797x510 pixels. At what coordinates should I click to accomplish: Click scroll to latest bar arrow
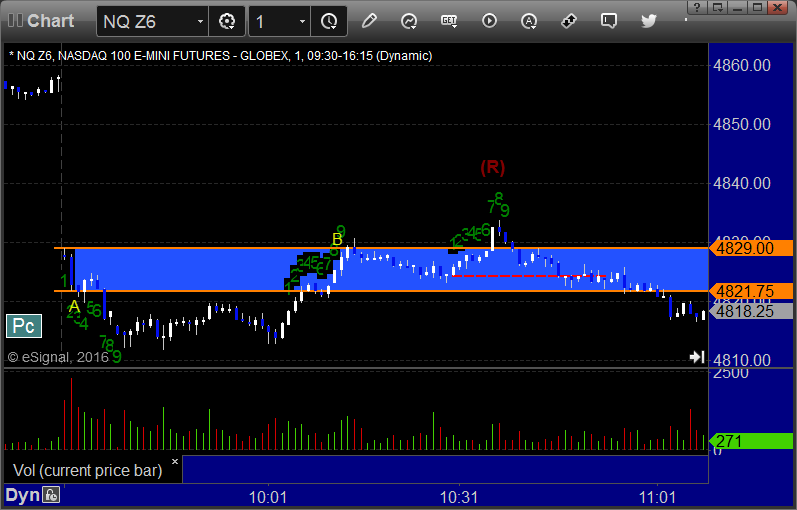[x=697, y=357]
